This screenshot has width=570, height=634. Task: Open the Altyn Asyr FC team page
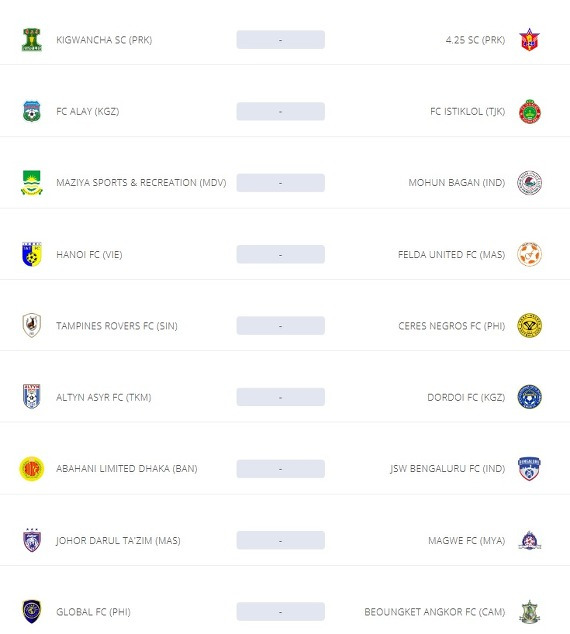point(104,397)
